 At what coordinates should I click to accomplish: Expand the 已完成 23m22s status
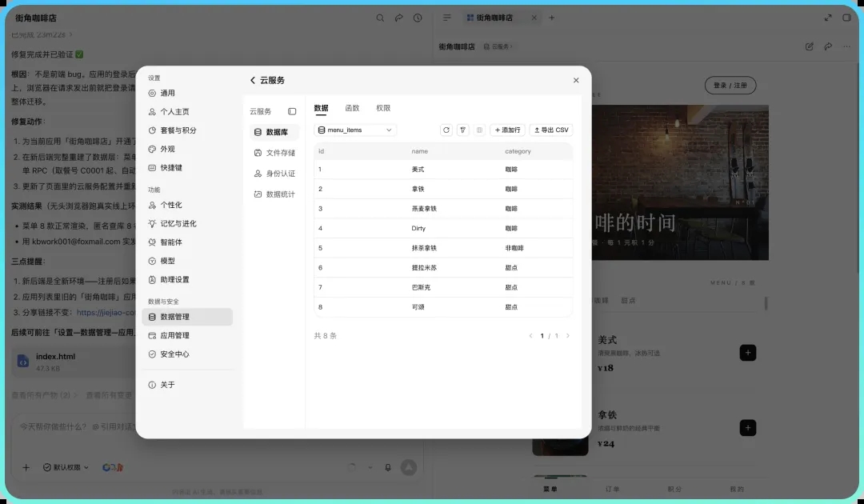point(42,34)
